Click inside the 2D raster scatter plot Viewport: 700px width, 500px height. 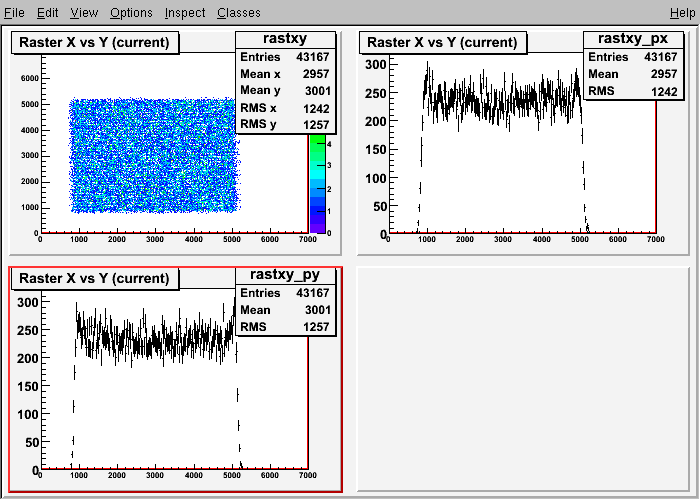point(154,155)
